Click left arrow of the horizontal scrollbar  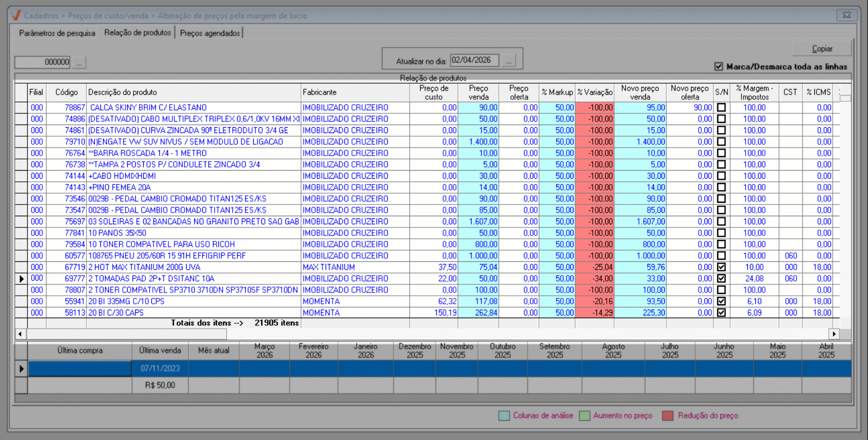(x=20, y=334)
